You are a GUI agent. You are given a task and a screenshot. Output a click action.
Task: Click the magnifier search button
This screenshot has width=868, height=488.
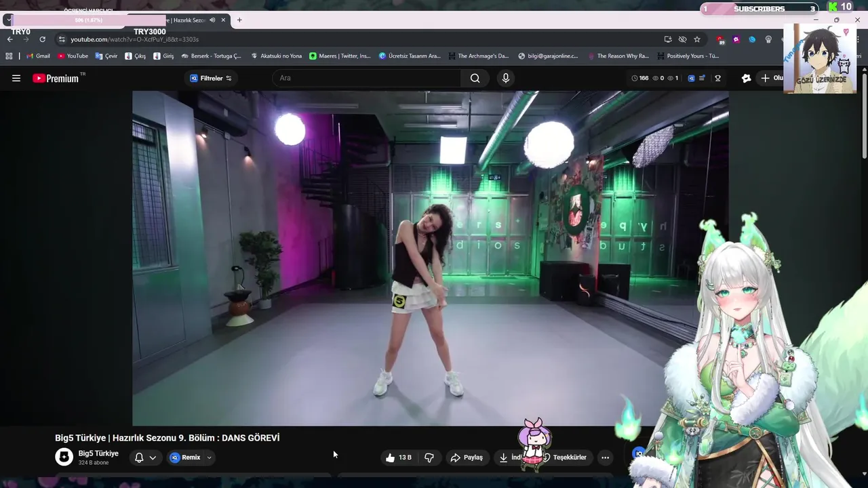coord(475,78)
